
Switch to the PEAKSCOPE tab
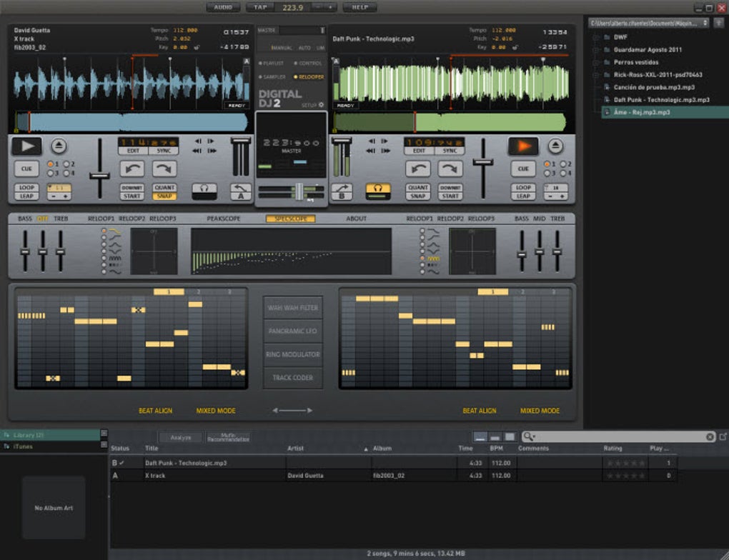(224, 219)
